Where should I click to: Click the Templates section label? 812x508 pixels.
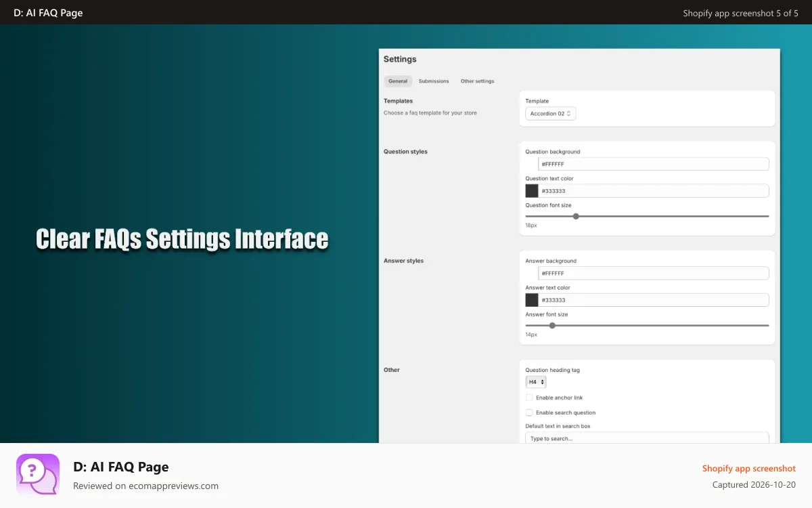398,101
